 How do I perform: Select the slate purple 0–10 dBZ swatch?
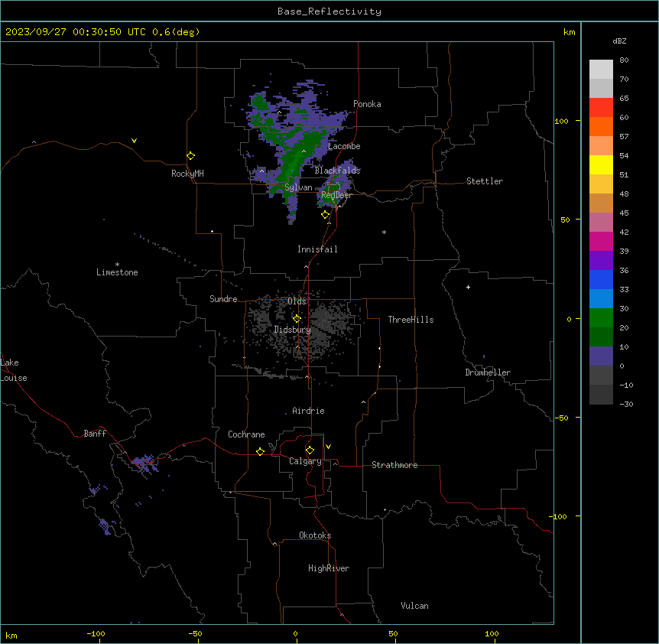(x=601, y=356)
